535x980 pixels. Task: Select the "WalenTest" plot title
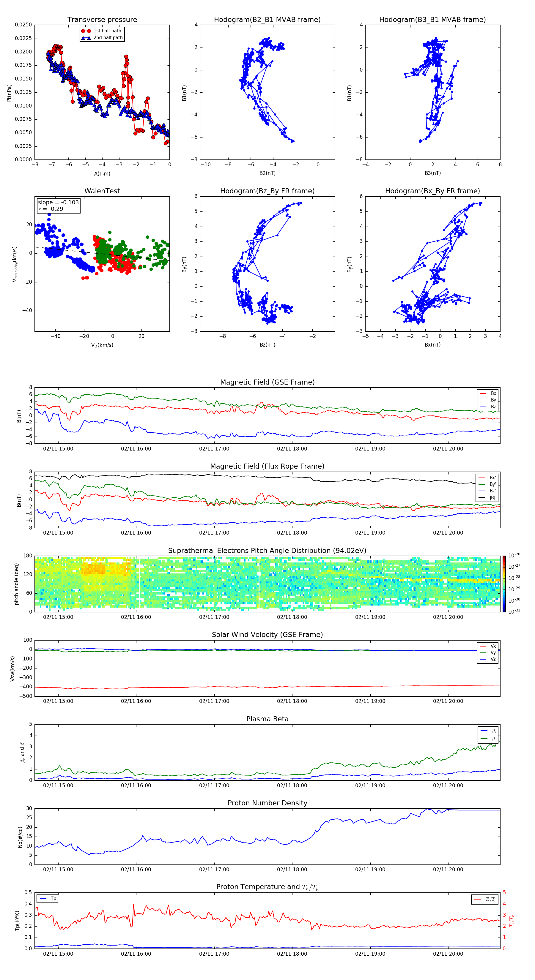click(x=102, y=191)
